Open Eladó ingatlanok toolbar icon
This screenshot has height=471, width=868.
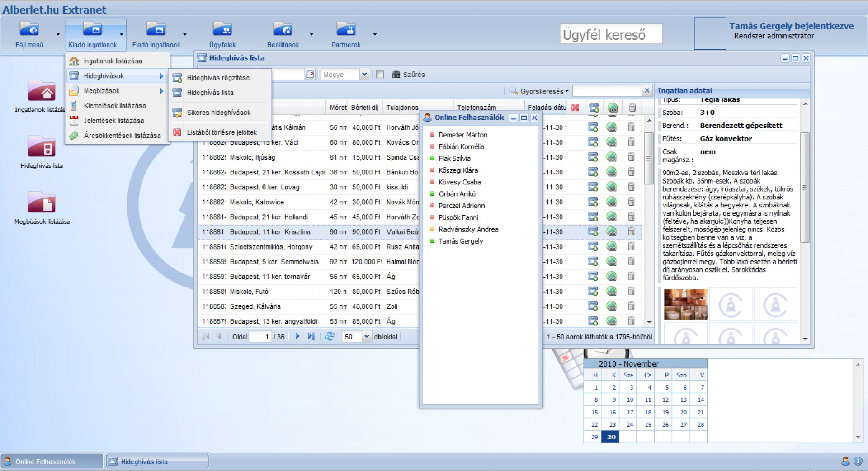tap(156, 30)
